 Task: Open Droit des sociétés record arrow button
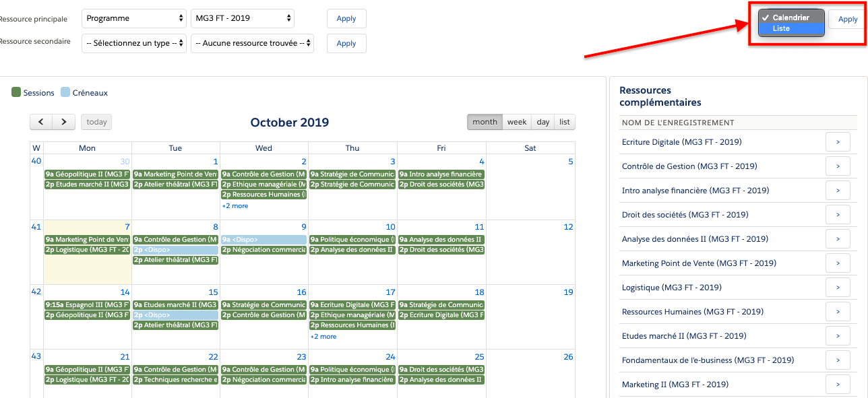838,215
